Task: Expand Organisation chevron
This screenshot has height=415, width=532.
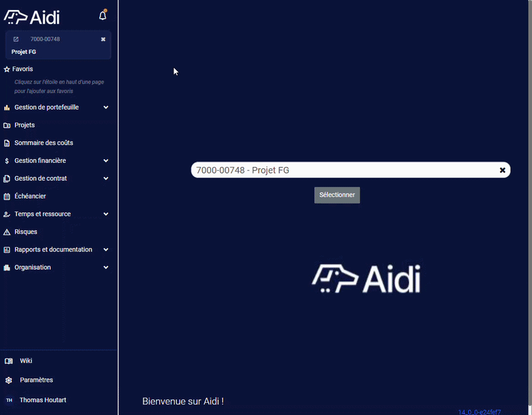Action: coord(106,267)
